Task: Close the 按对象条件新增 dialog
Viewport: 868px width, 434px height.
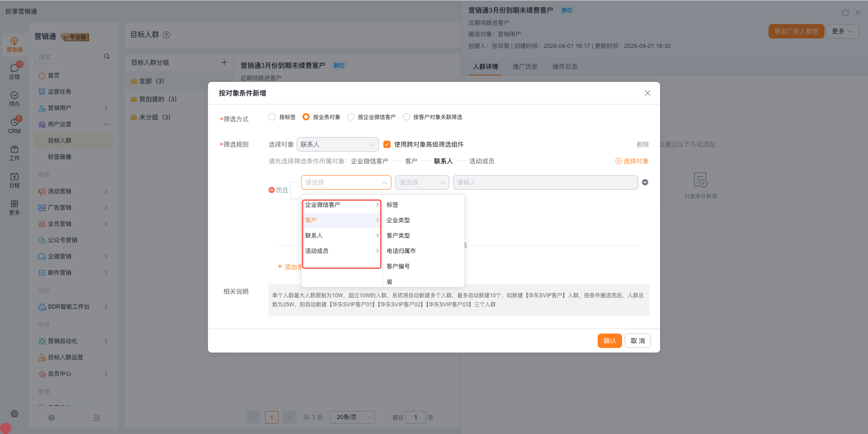Action: point(647,93)
